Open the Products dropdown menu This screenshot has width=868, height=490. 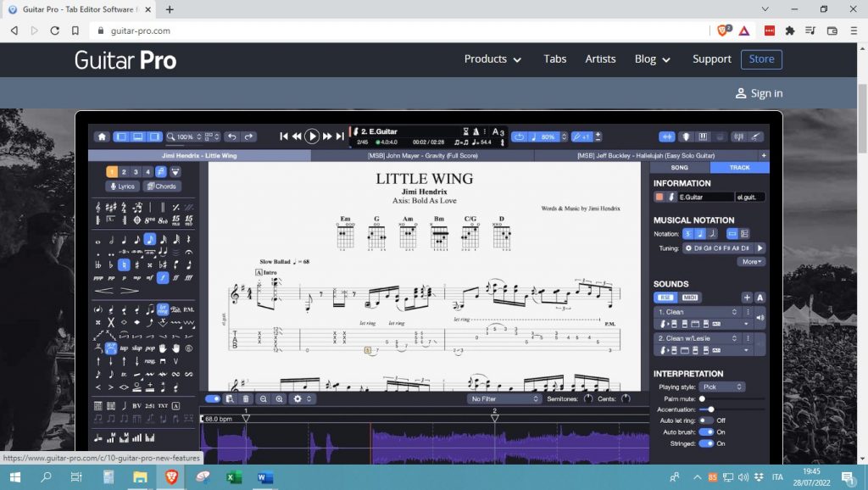click(x=492, y=59)
